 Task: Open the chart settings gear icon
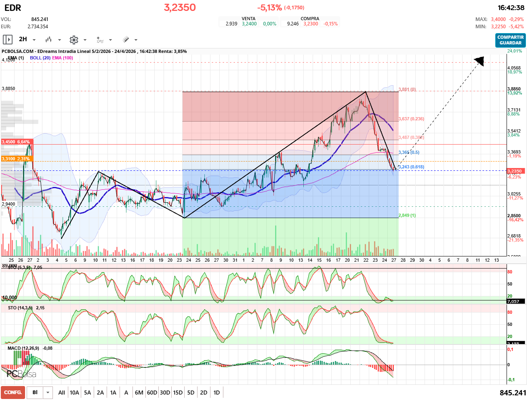pos(74,40)
